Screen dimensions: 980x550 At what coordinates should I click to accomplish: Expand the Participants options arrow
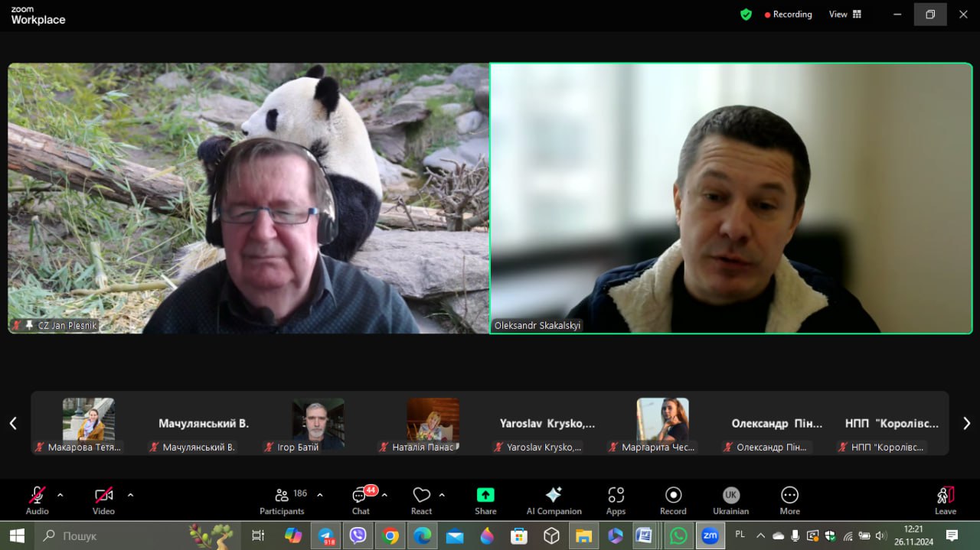[320, 495]
